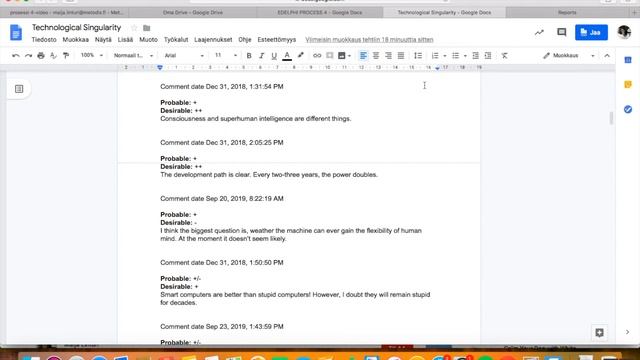640x360 pixels.
Task: Toggle underline formatting
Action: tap(274, 56)
